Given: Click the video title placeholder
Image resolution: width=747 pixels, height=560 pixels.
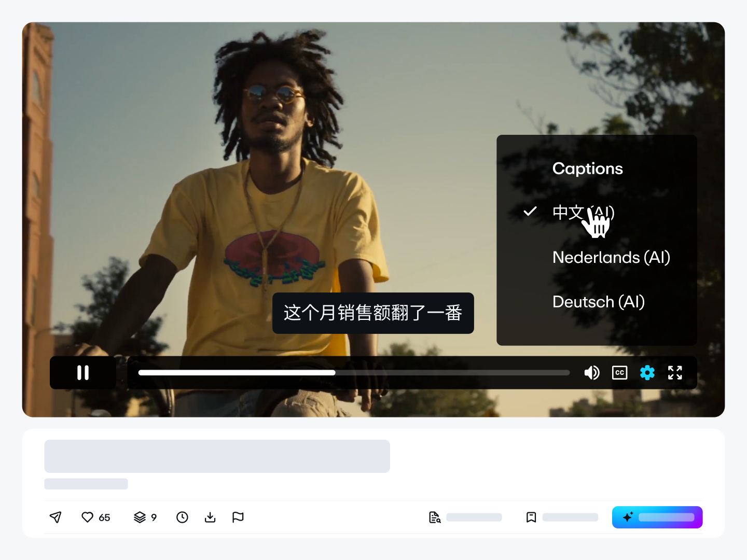Looking at the screenshot, I should click(217, 456).
